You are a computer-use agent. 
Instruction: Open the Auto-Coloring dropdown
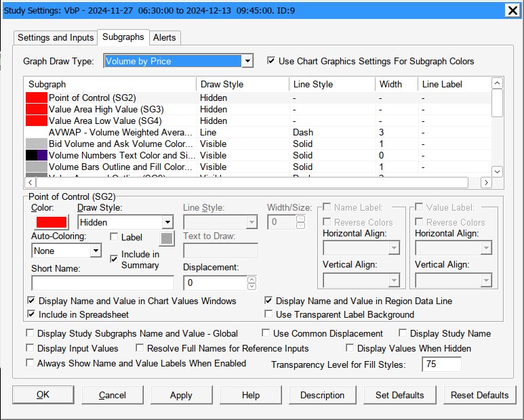[x=96, y=251]
